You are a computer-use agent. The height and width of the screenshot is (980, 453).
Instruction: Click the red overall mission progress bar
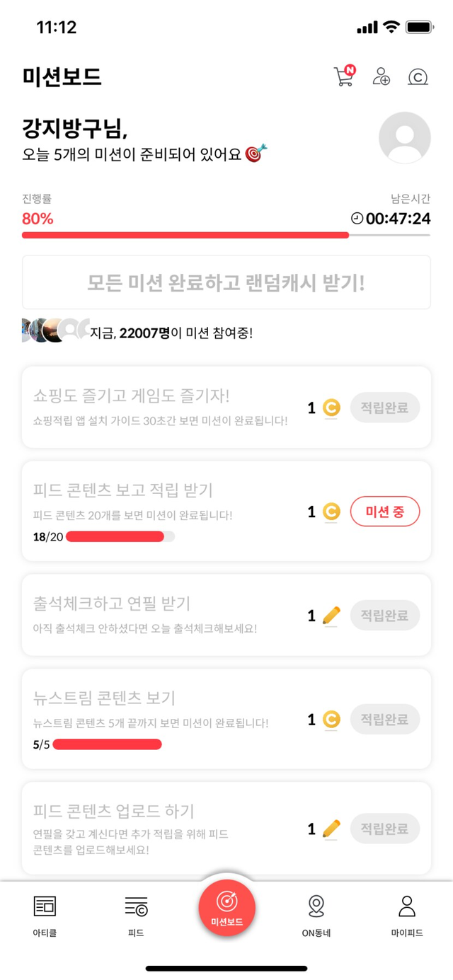pos(185,235)
